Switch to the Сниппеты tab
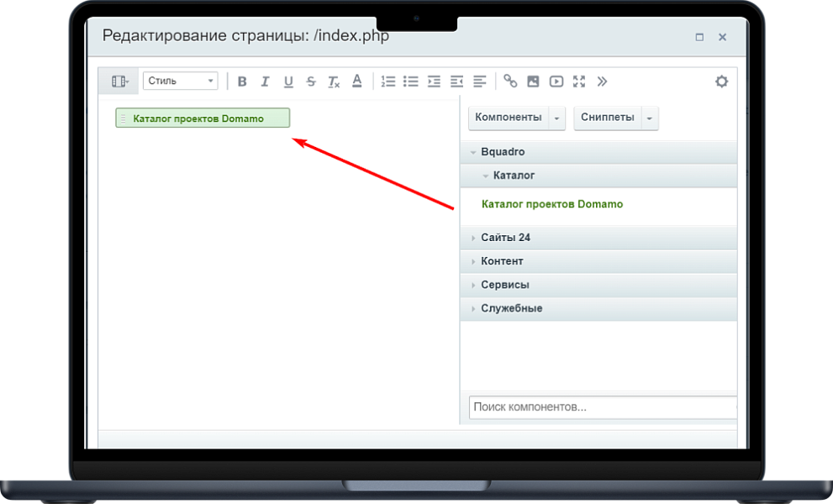The width and height of the screenshot is (833, 504). pos(607,118)
